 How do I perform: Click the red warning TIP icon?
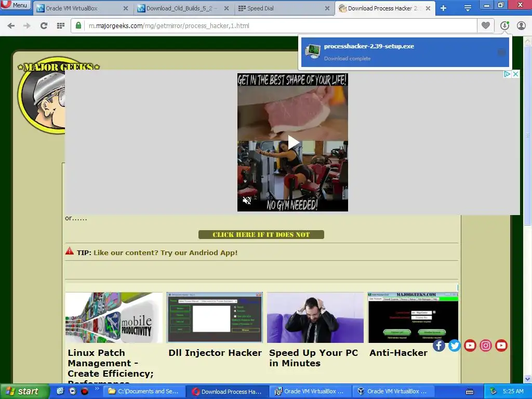(x=70, y=251)
